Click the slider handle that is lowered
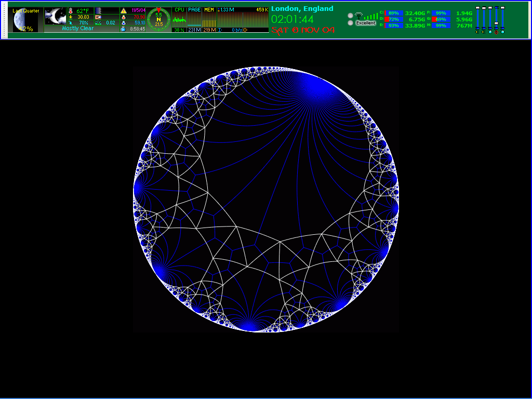The height and width of the screenshot is (399, 532). (x=496, y=24)
